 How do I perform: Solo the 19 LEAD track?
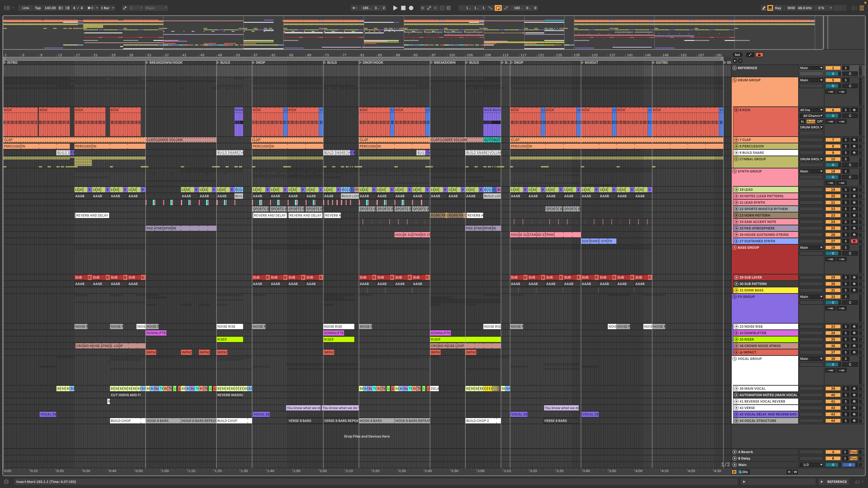click(846, 189)
